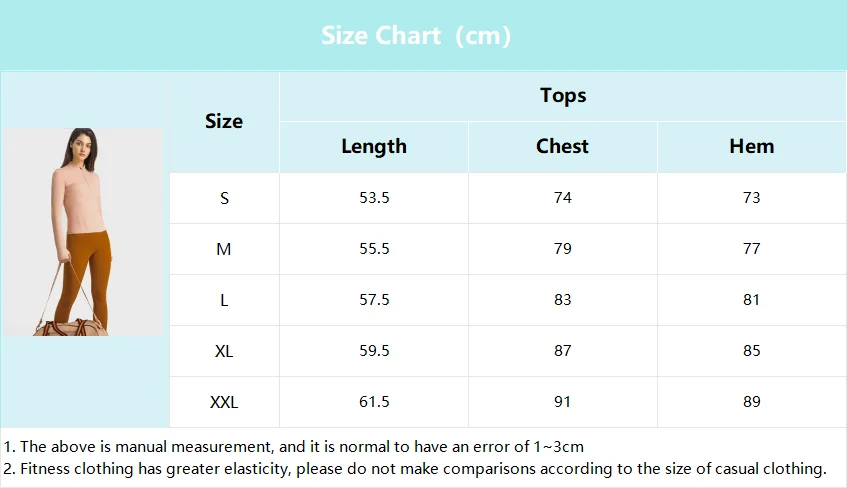Click the Length column header

pyautogui.click(x=374, y=146)
